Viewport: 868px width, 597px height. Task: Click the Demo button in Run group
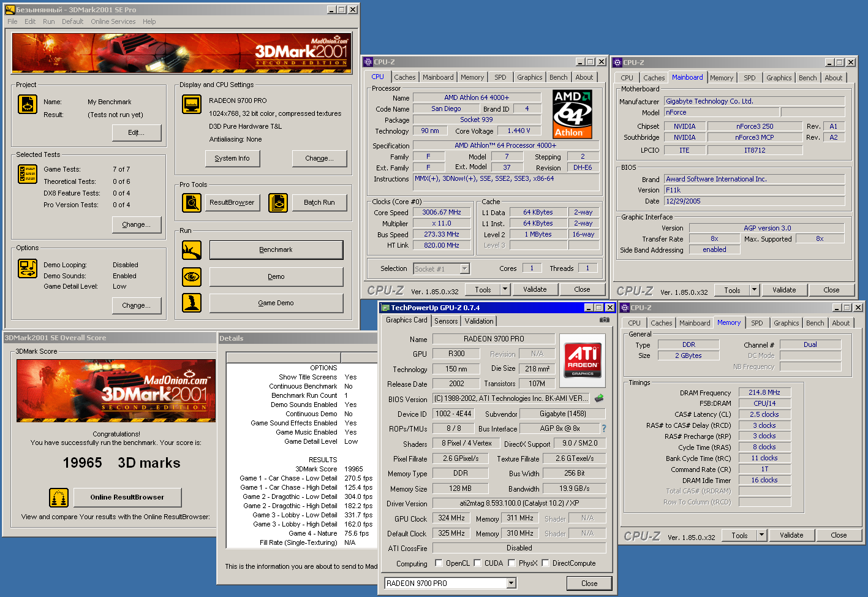coord(276,277)
